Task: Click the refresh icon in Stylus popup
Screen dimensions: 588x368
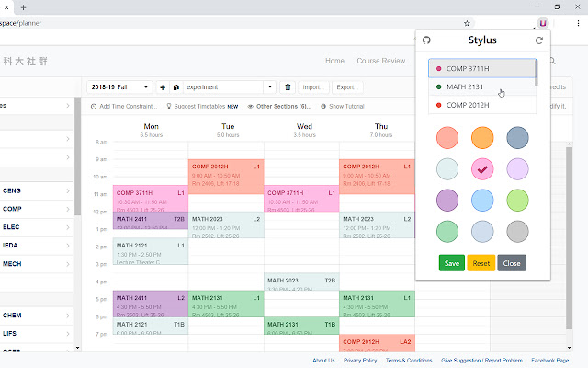Action: coord(539,40)
